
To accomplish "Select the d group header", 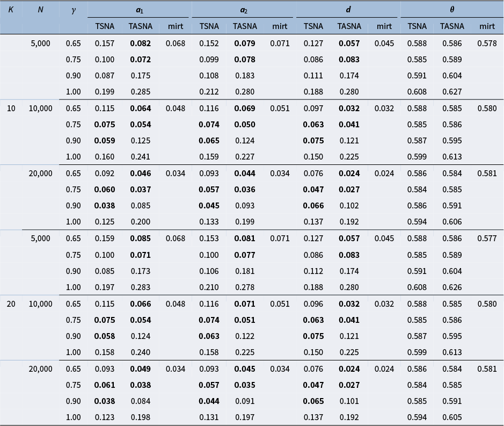I will [x=348, y=9].
